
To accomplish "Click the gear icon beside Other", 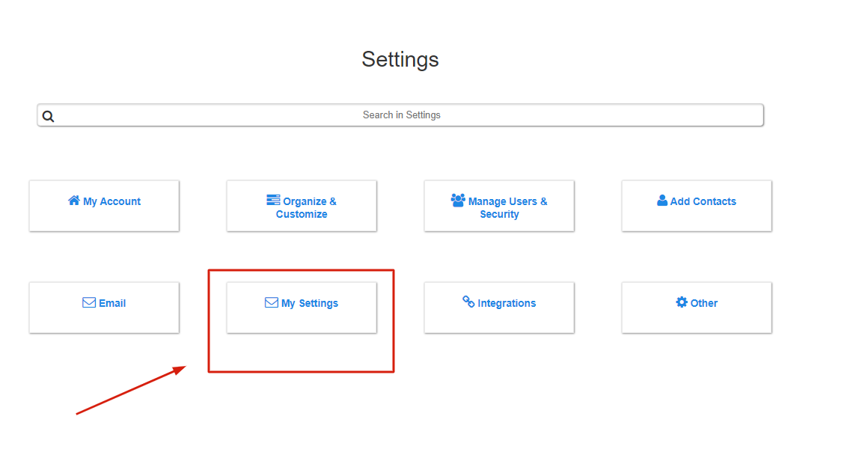I will [x=682, y=302].
